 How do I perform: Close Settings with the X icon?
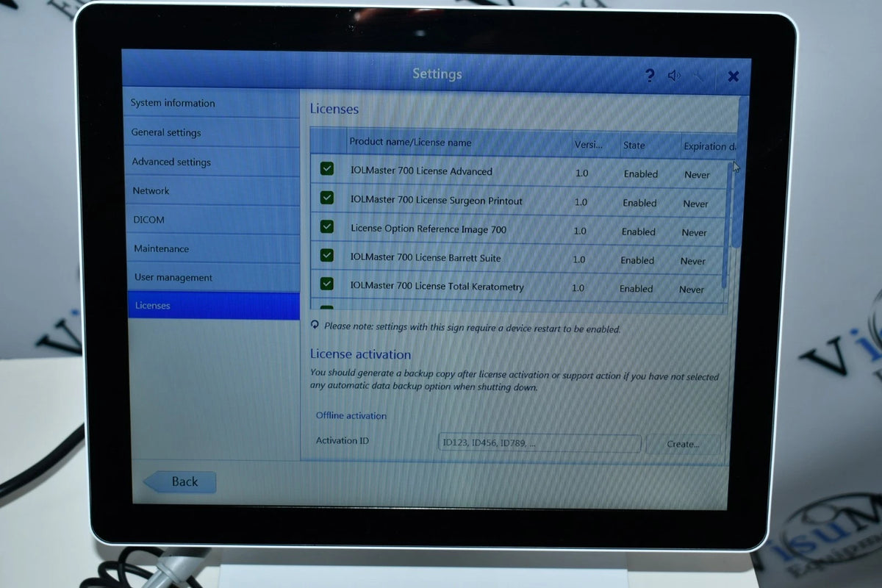(x=733, y=76)
